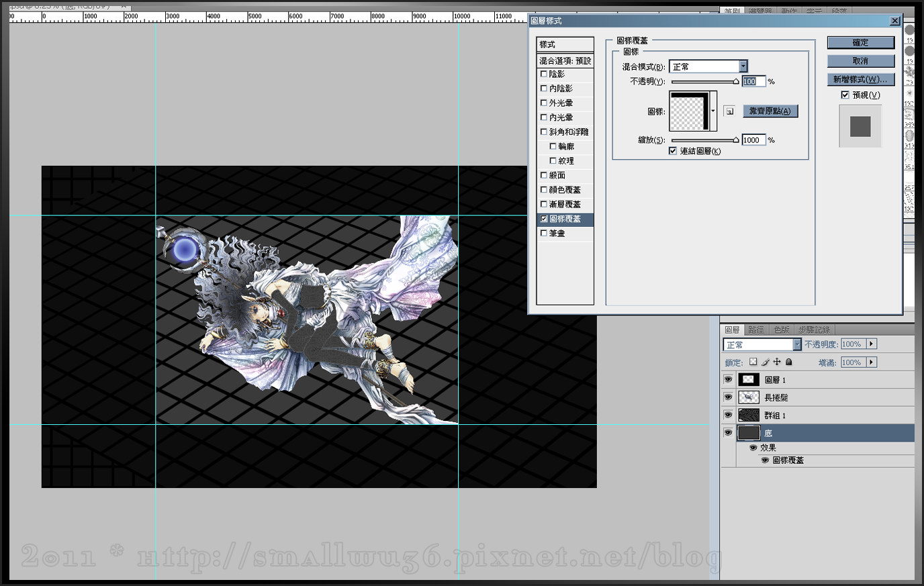Click the new pattern preset icon
924x586 pixels.
[x=729, y=111]
